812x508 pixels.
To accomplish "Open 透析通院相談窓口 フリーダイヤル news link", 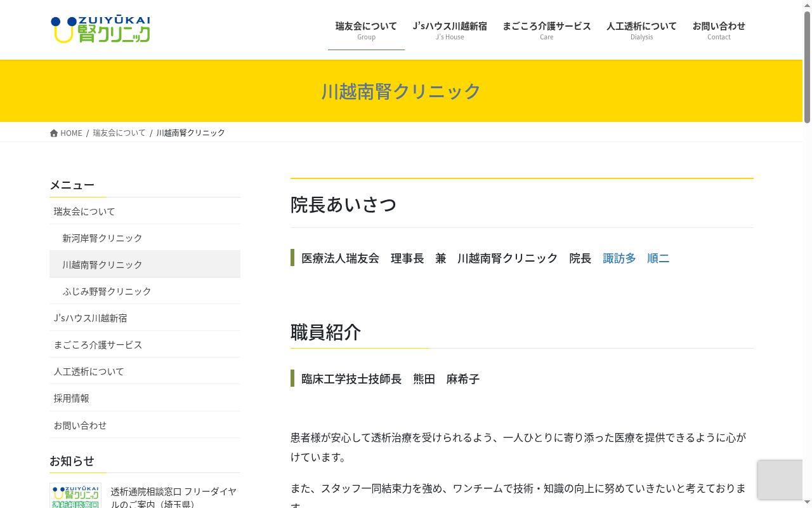I will (173, 497).
